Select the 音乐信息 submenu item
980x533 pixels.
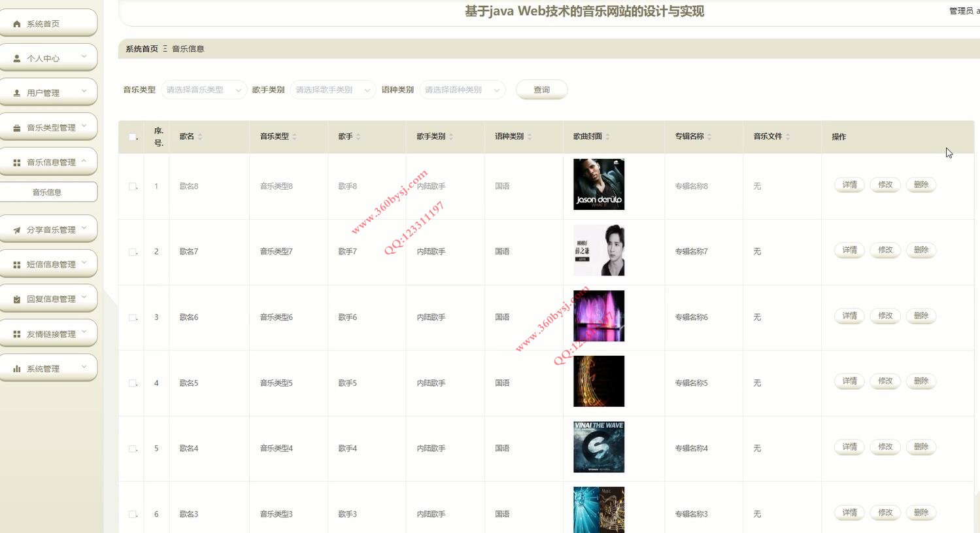[48, 192]
